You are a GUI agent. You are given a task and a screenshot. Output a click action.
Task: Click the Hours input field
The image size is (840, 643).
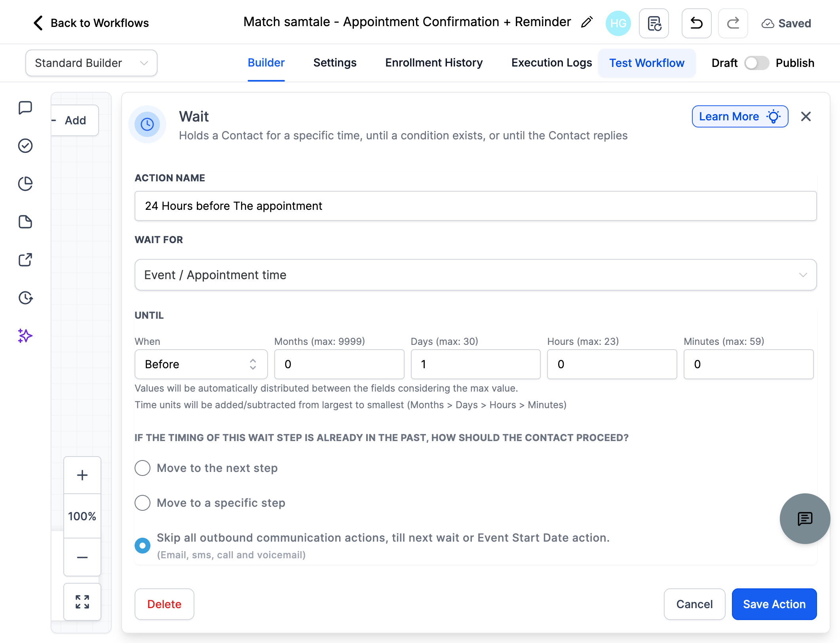[x=612, y=364]
